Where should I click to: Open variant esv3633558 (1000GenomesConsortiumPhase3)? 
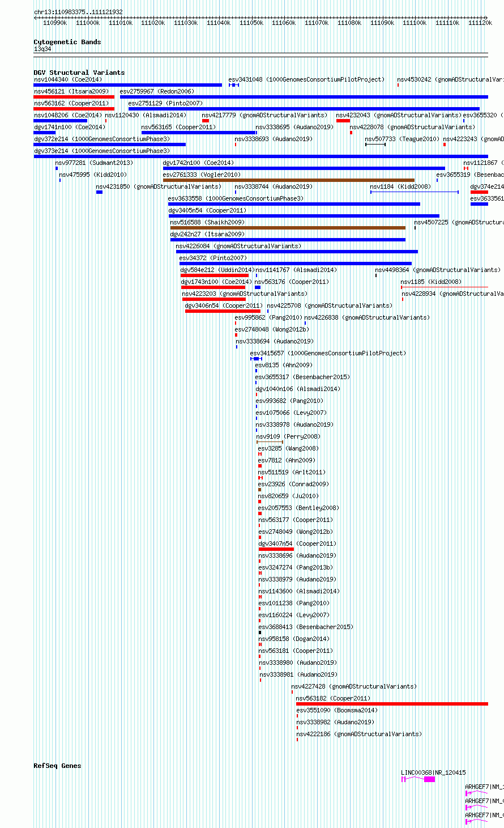[236, 198]
